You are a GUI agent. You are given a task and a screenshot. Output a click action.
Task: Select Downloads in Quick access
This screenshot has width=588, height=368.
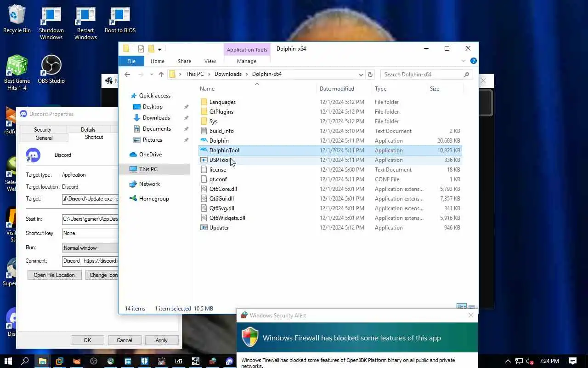tap(156, 118)
